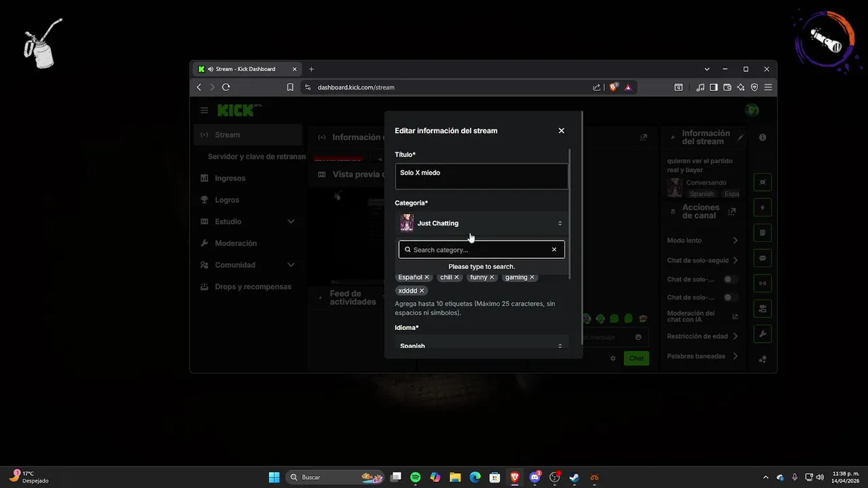Open Moderación del chat con IA

point(703,317)
